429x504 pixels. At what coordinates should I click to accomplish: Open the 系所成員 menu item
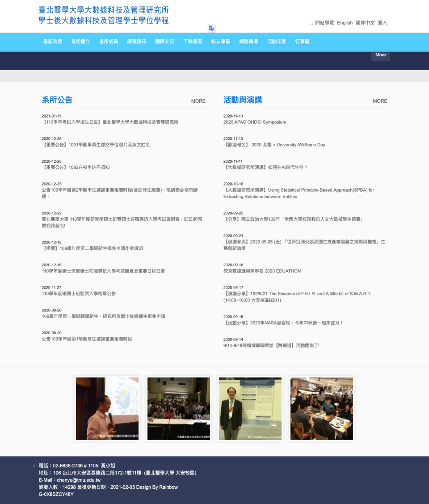[x=109, y=42]
